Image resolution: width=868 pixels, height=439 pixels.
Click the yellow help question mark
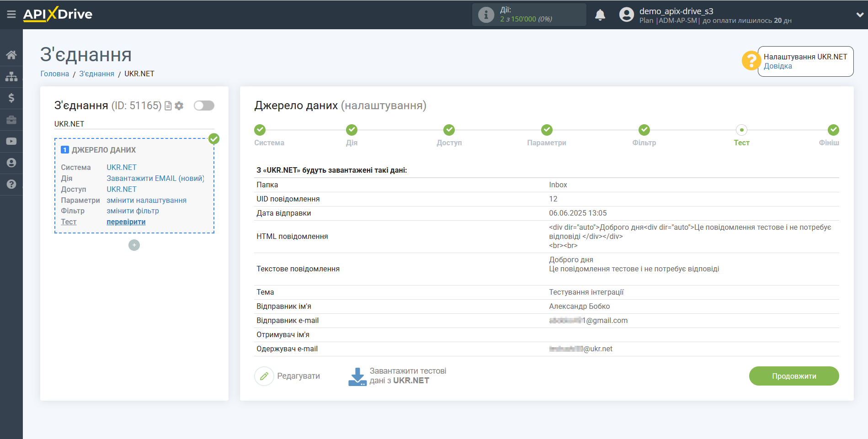(x=751, y=60)
